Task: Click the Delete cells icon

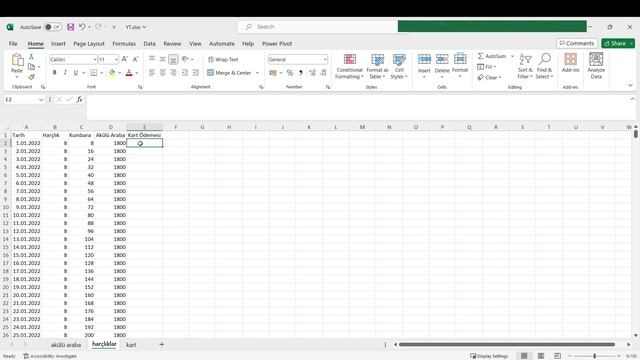Action: click(x=442, y=60)
